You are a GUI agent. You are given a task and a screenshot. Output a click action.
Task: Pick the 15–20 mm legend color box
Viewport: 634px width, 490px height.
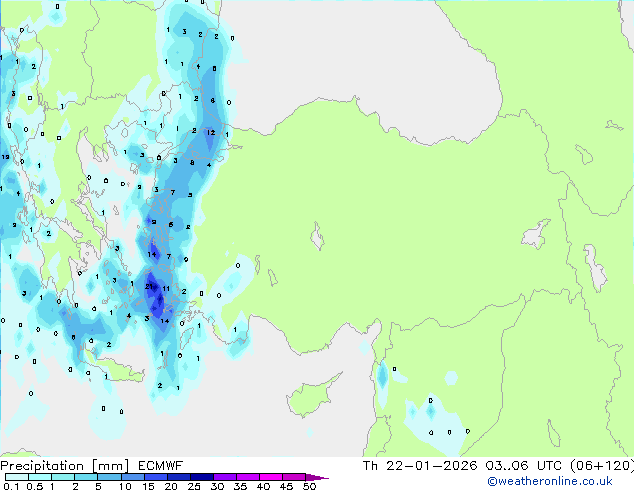pyautogui.click(x=155, y=477)
